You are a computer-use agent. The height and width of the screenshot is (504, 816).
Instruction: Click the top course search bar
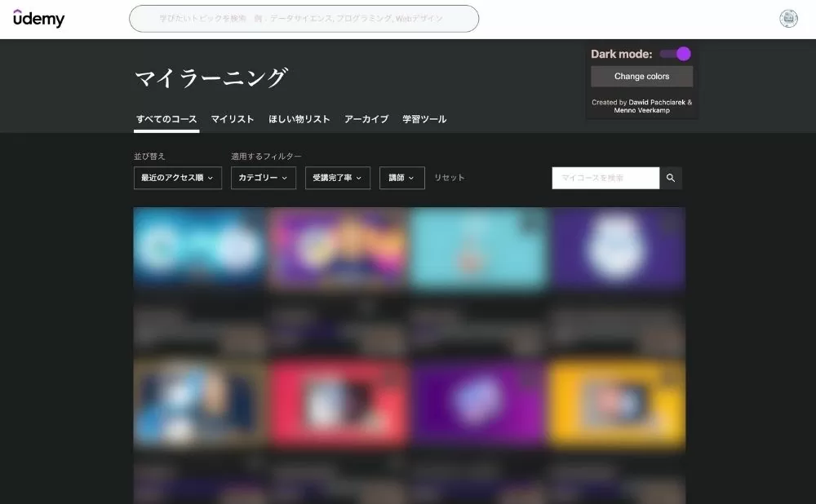pos(304,19)
